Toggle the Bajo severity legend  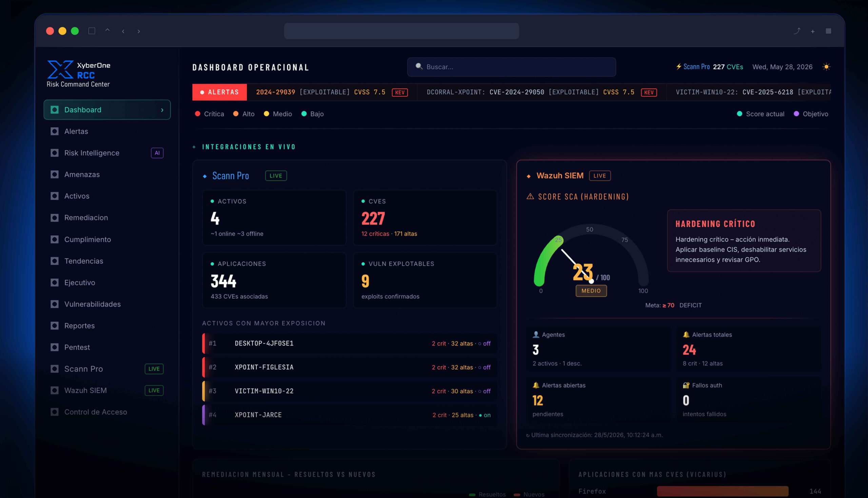[313, 114]
